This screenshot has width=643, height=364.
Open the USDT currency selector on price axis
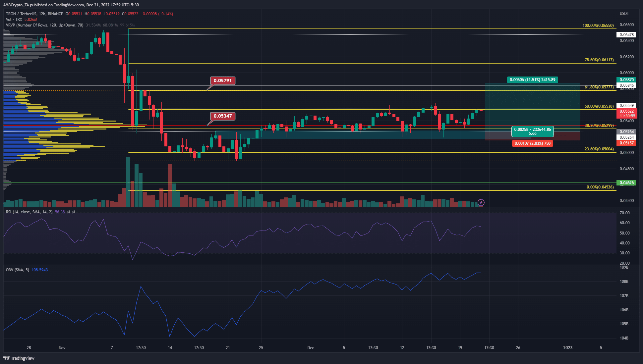(624, 14)
